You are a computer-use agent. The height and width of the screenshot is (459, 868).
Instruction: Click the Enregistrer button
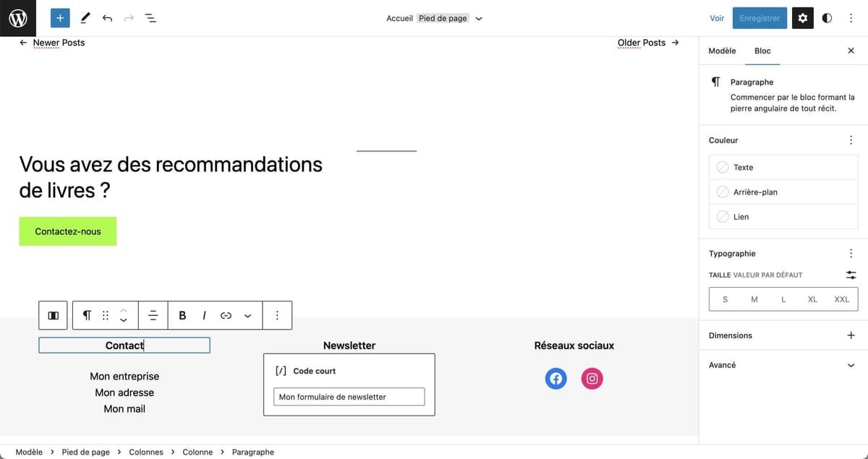point(759,17)
